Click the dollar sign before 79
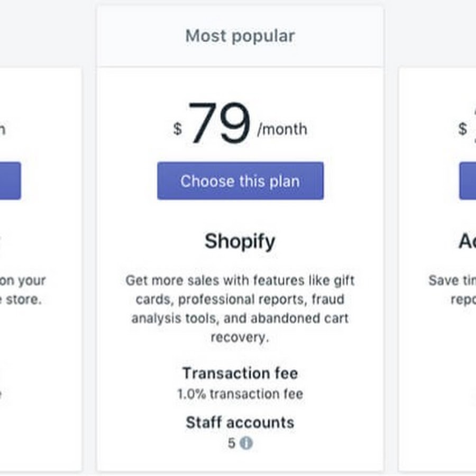 pos(178,129)
